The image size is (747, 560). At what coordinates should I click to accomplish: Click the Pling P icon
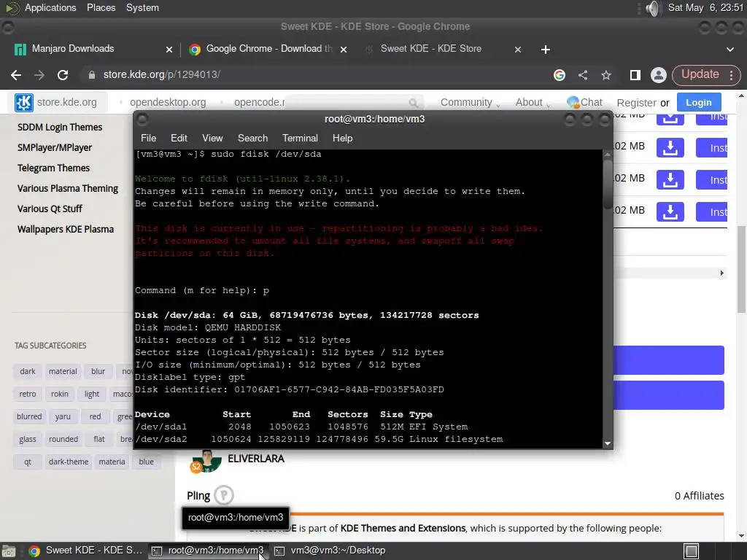224,495
